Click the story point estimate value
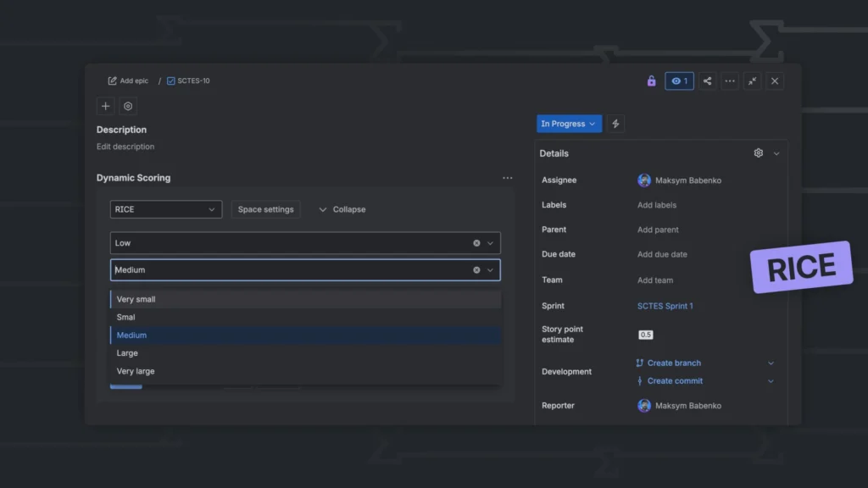This screenshot has width=868, height=488. coord(645,334)
